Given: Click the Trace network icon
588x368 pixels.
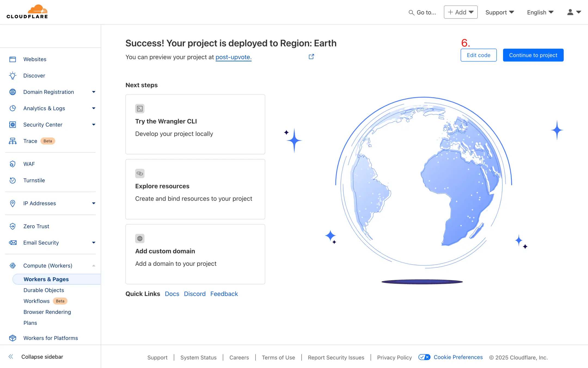Looking at the screenshot, I should coord(13,141).
